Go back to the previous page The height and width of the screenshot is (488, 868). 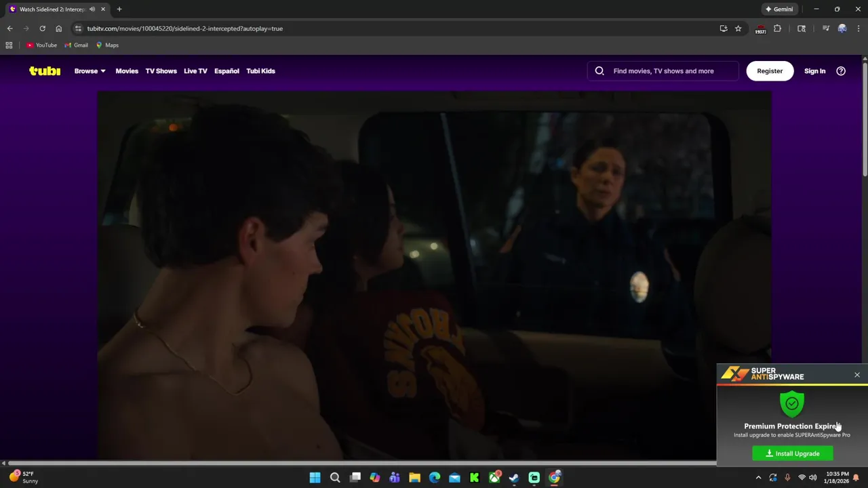(9, 28)
